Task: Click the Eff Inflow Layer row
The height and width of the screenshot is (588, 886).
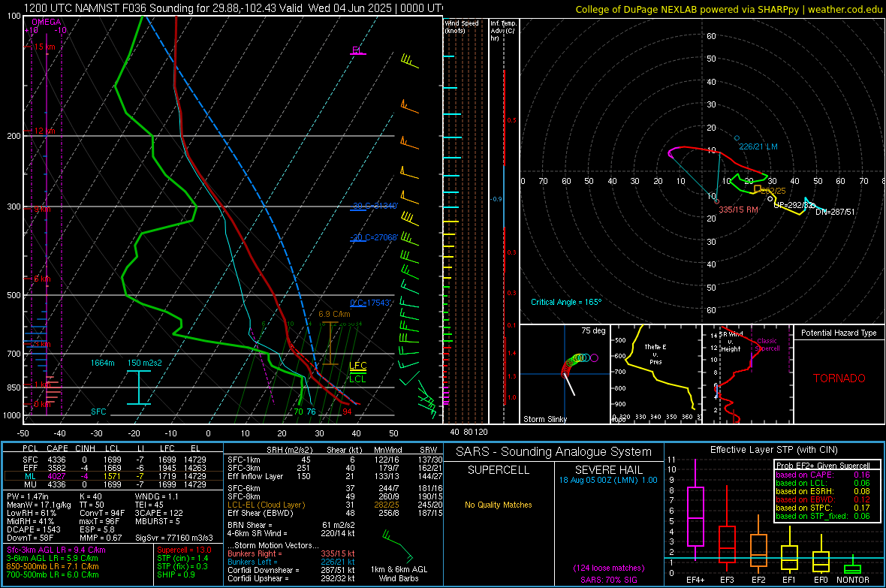Action: point(335,476)
